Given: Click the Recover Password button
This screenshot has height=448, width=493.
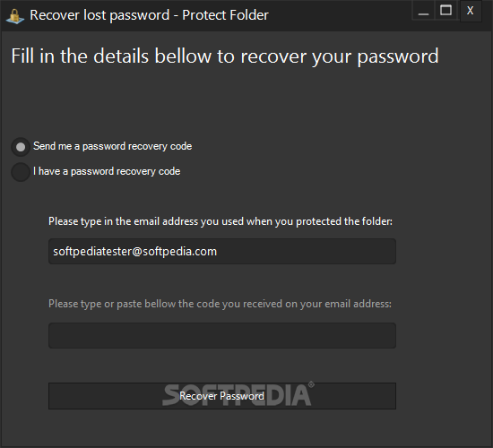Looking at the screenshot, I should pos(222,396).
